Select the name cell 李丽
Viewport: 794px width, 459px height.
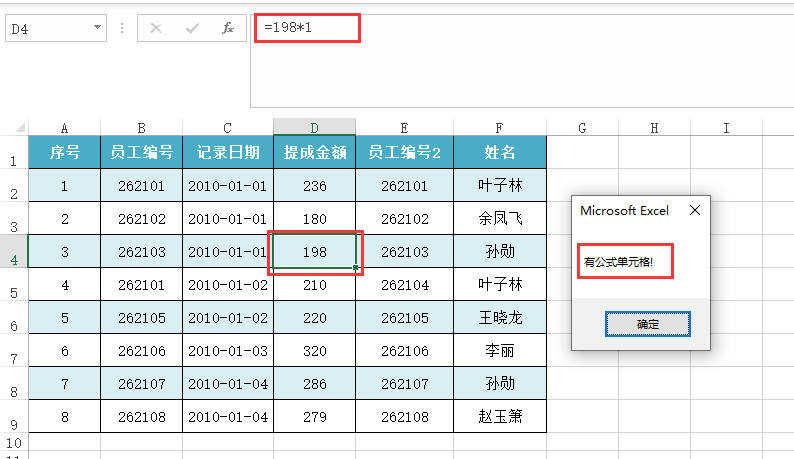(x=500, y=350)
